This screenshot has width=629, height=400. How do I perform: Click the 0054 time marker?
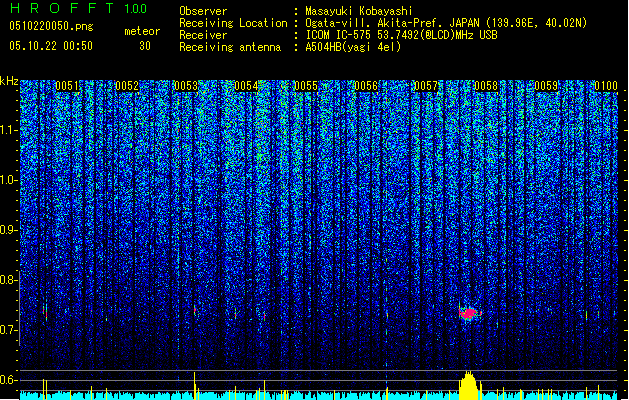pyautogui.click(x=246, y=86)
